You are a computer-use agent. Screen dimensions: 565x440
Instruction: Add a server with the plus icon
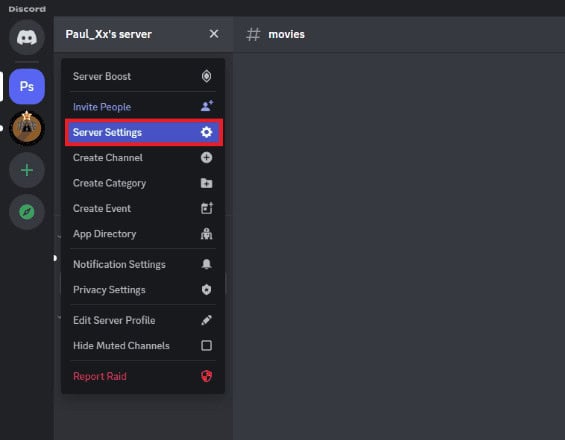click(27, 170)
